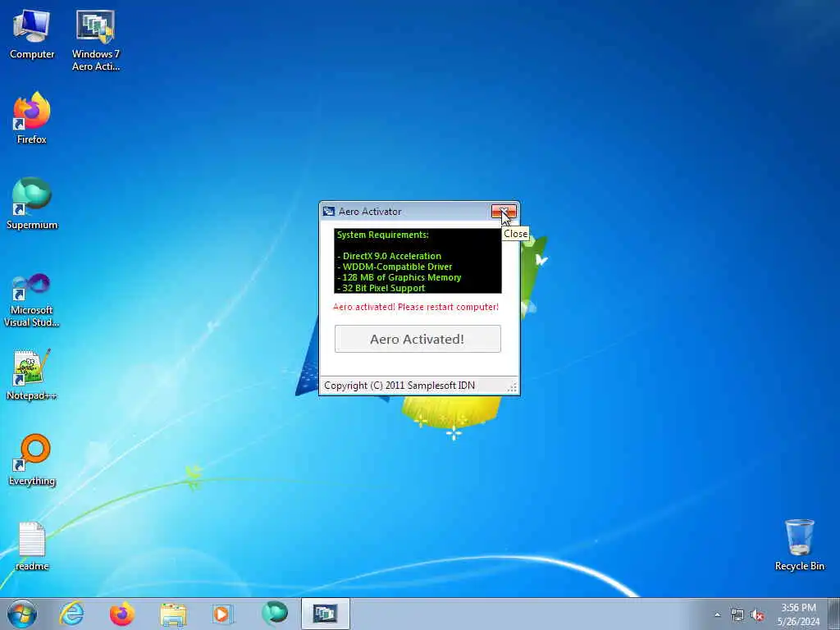
Task: Open Windows Media Player from the taskbar
Action: [x=222, y=614]
